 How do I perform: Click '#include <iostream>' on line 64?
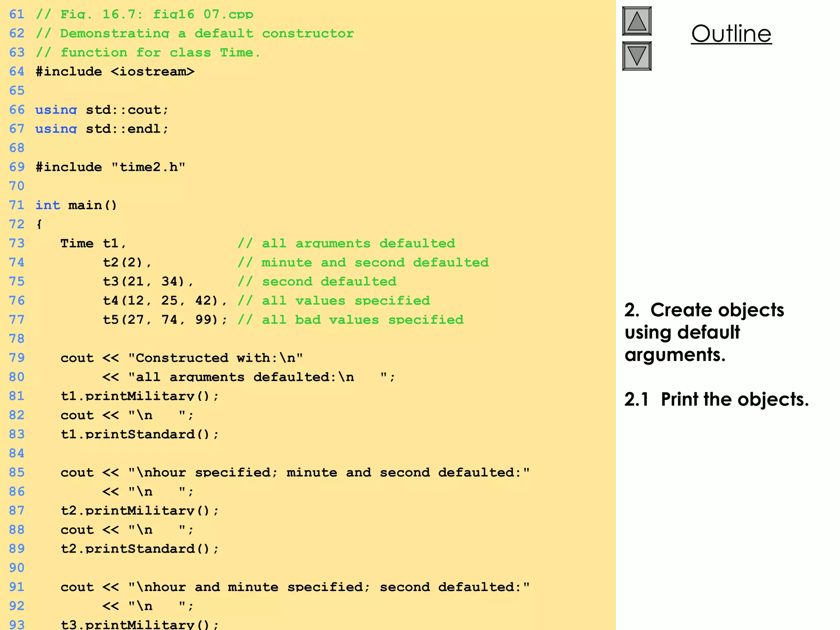[115, 71]
